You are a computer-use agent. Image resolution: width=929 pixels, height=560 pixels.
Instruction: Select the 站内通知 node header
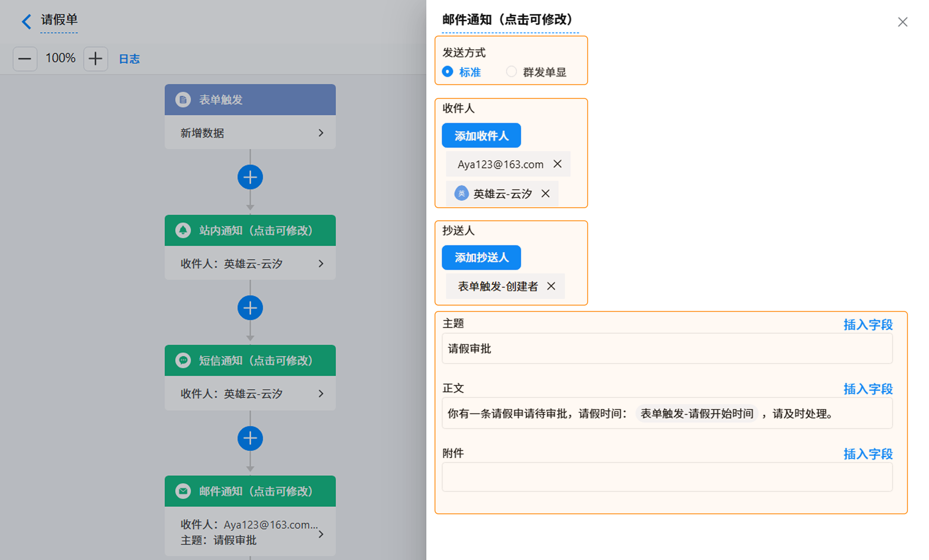point(250,230)
